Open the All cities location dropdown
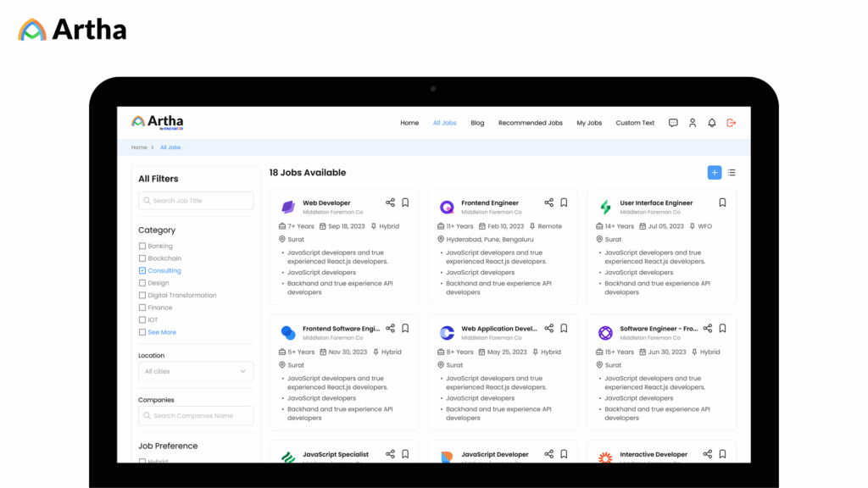The height and width of the screenshot is (488, 868). pyautogui.click(x=196, y=371)
